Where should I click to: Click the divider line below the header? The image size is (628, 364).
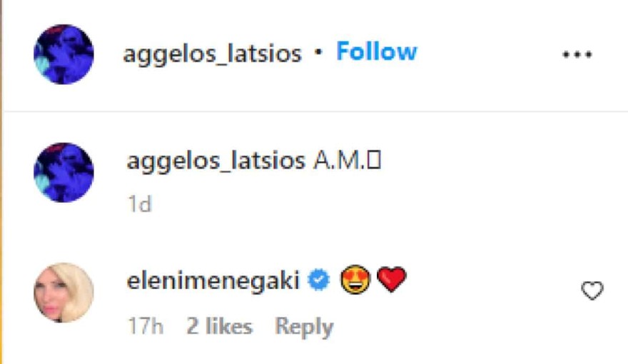(314, 111)
